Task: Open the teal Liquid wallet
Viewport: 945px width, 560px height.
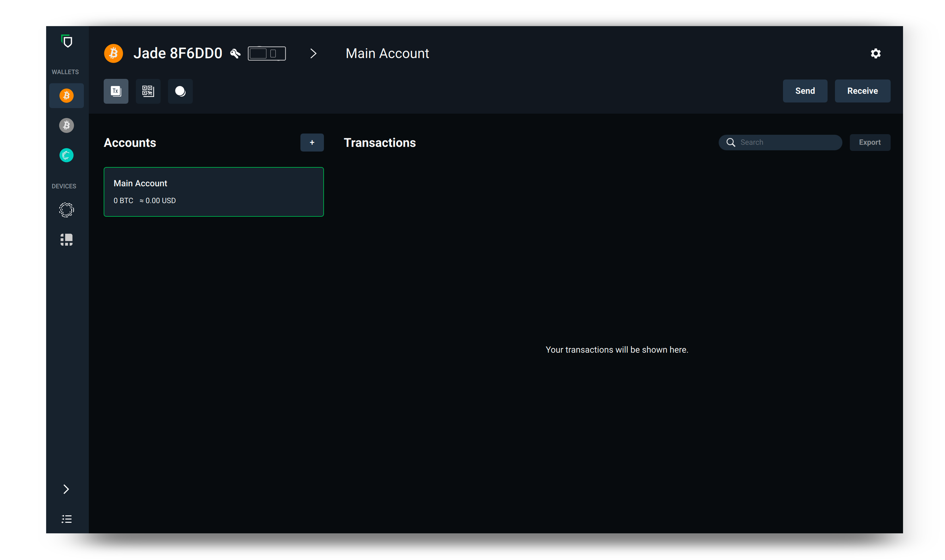Action: (66, 155)
